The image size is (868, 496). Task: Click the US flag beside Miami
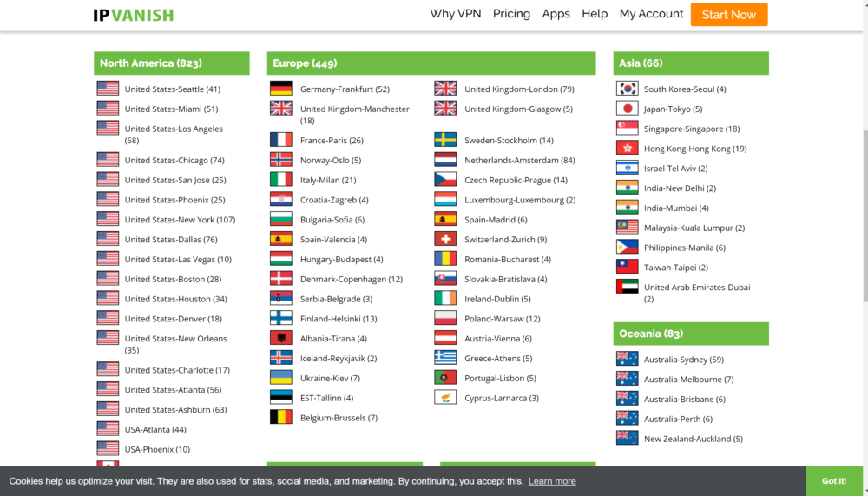click(108, 108)
